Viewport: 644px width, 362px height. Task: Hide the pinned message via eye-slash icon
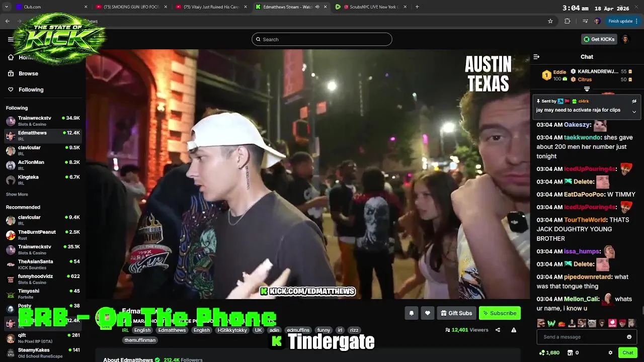tap(634, 101)
